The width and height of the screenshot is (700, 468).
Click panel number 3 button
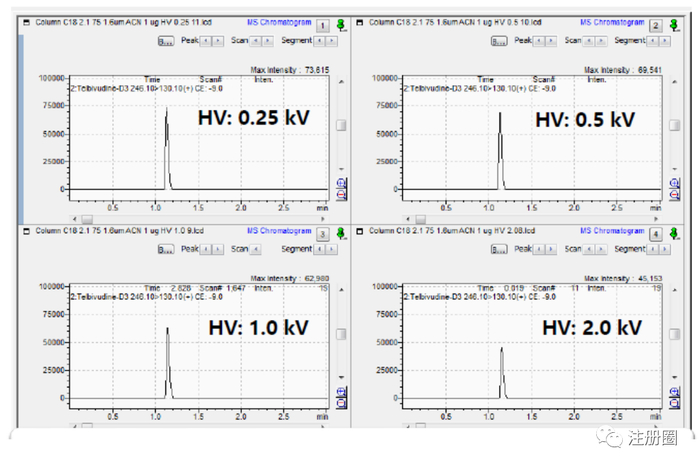point(323,234)
